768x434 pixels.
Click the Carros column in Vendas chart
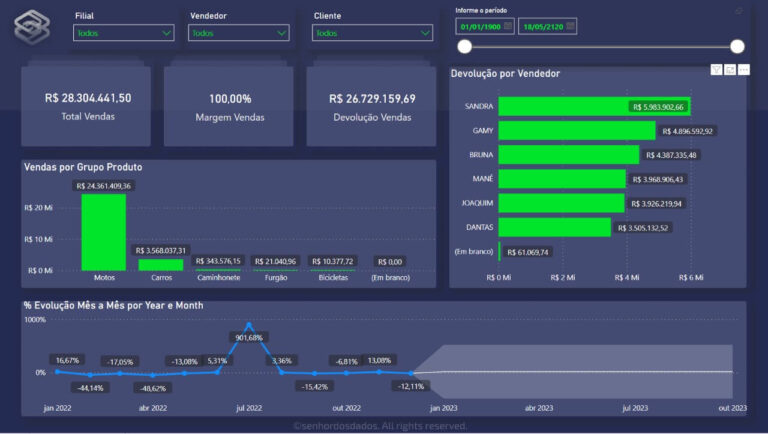[161, 265]
